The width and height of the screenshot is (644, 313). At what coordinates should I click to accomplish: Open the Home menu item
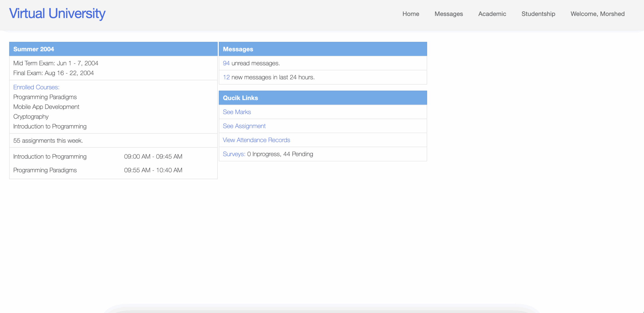pyautogui.click(x=411, y=14)
